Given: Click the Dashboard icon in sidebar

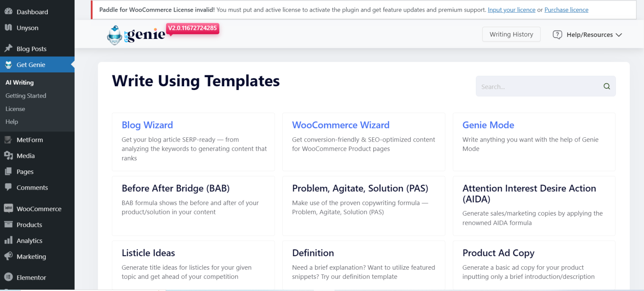Looking at the screenshot, I should click(x=8, y=12).
